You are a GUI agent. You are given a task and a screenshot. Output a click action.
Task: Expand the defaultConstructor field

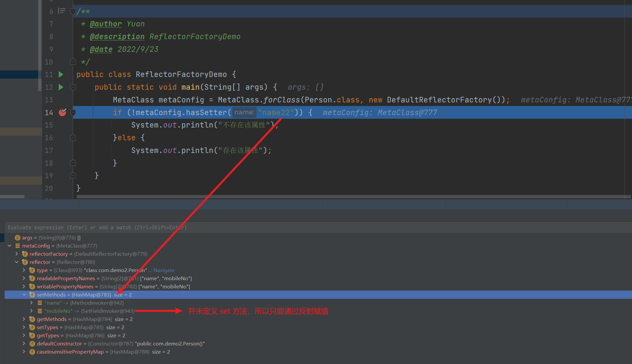click(x=24, y=343)
